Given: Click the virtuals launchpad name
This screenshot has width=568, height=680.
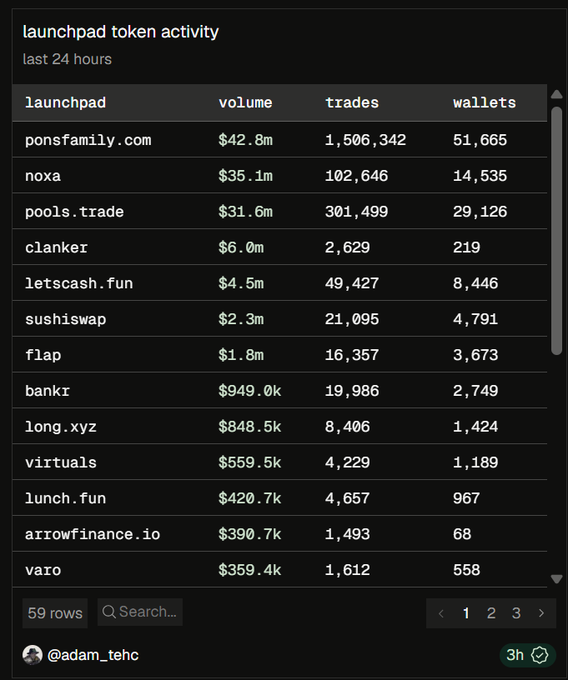Looking at the screenshot, I should pos(61,463).
